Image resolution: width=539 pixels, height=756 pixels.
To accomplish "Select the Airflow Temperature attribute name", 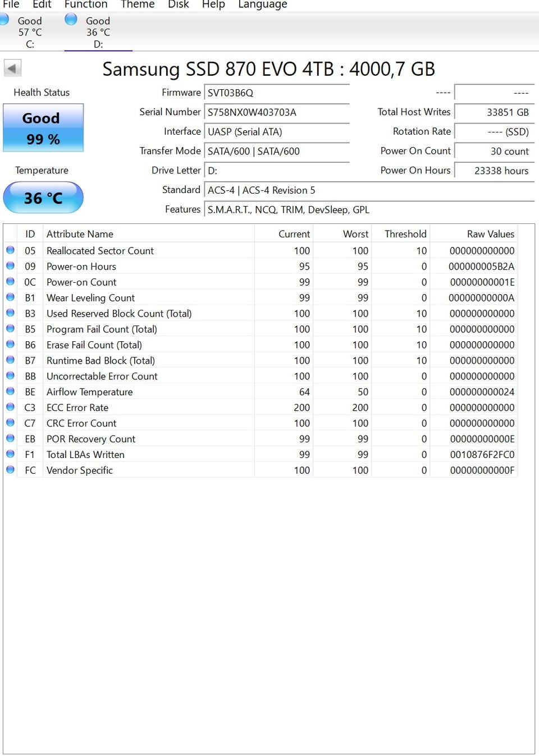I will point(90,392).
